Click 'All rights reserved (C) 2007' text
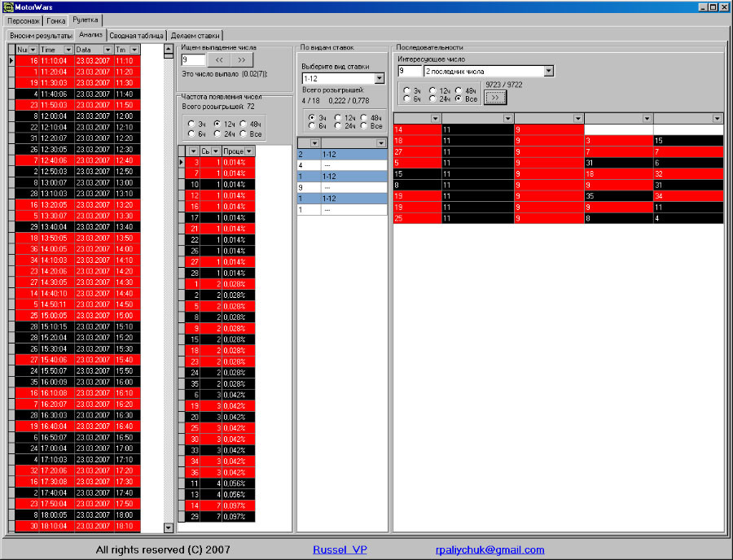The width and height of the screenshot is (733, 560). (163, 549)
